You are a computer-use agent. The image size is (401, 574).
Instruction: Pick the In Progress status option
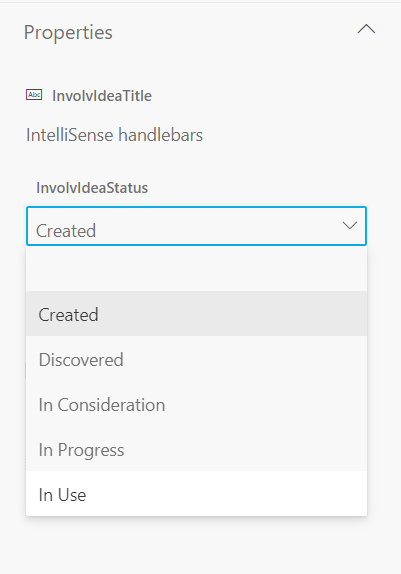196,449
